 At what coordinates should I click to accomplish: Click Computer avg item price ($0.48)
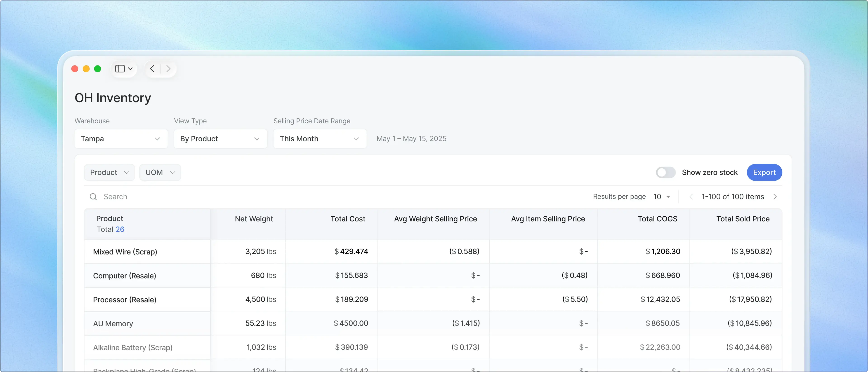pyautogui.click(x=575, y=275)
